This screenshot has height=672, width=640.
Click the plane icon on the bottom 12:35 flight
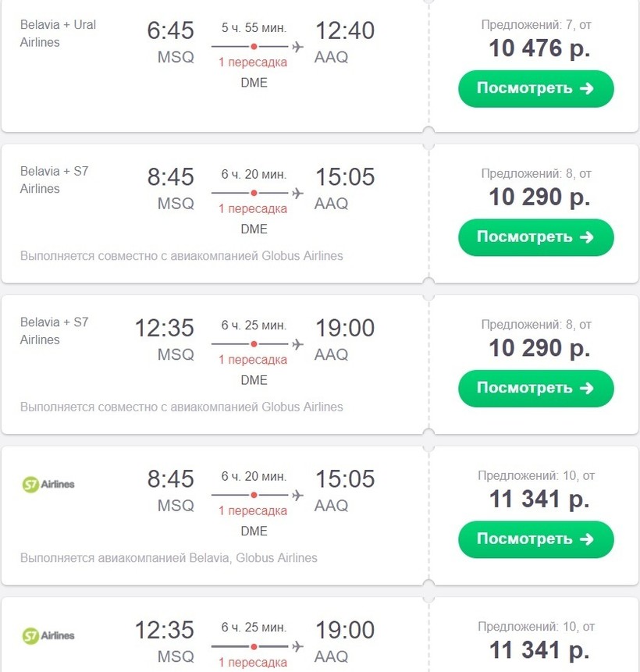pyautogui.click(x=297, y=646)
